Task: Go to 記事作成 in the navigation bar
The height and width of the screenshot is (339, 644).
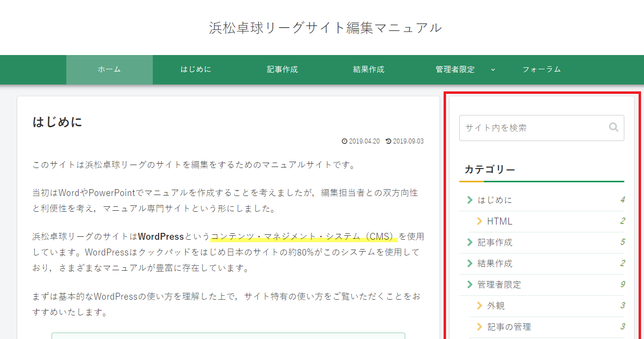Action: 282,70
